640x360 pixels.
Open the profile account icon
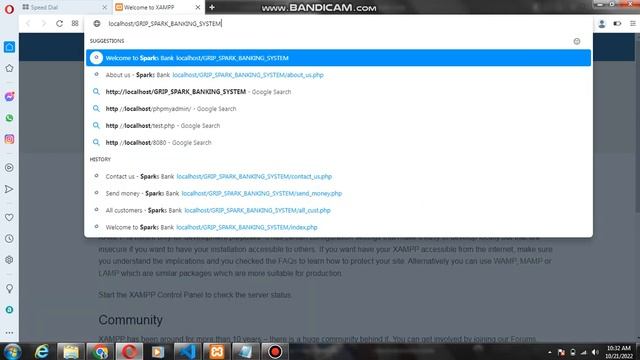602,24
